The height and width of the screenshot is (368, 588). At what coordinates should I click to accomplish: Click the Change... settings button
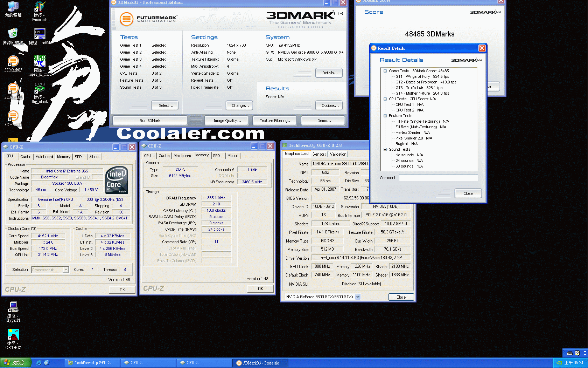(x=240, y=105)
